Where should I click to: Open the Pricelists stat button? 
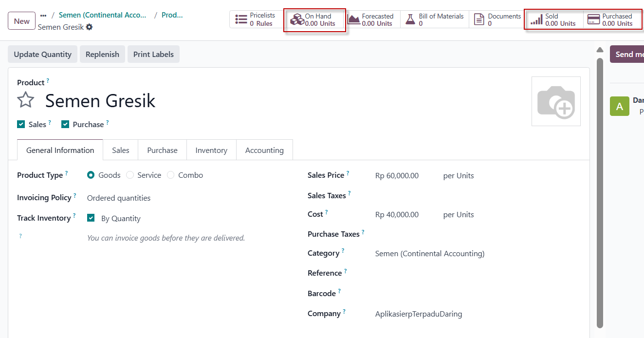[x=257, y=19]
